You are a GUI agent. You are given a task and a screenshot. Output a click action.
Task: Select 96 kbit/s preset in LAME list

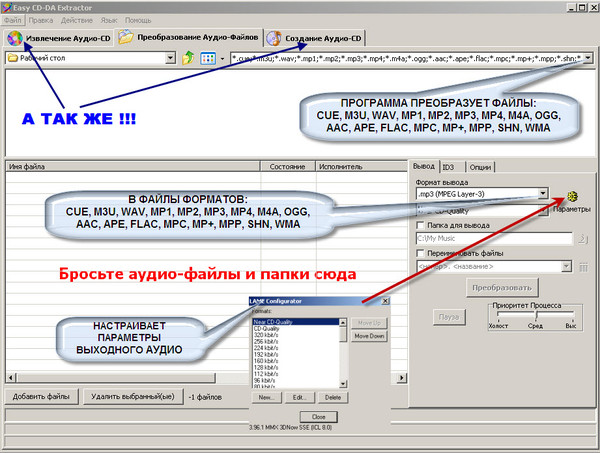click(x=295, y=381)
